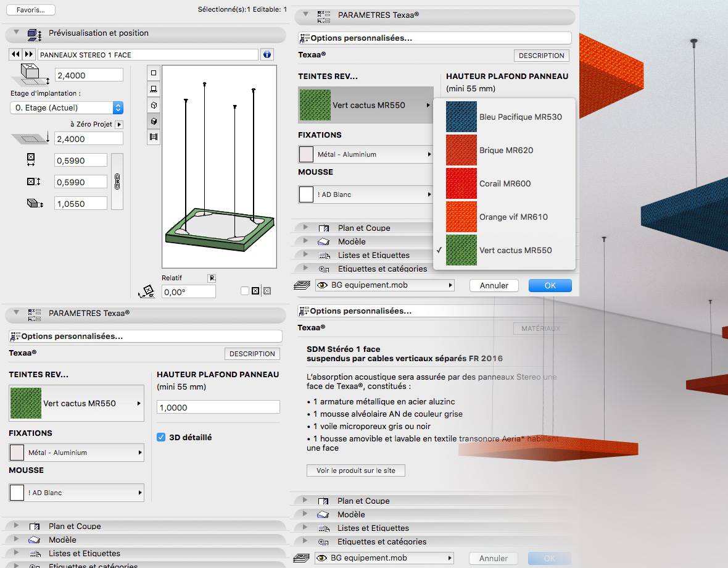
Task: Select the dotted-square anchor icon near the angle field
Action: point(267,291)
